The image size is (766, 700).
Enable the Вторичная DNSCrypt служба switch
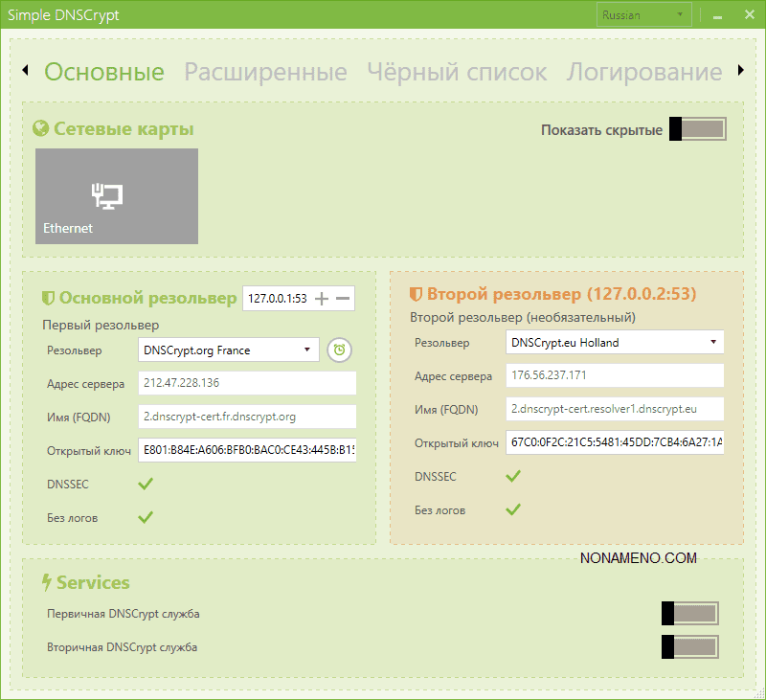tap(689, 647)
